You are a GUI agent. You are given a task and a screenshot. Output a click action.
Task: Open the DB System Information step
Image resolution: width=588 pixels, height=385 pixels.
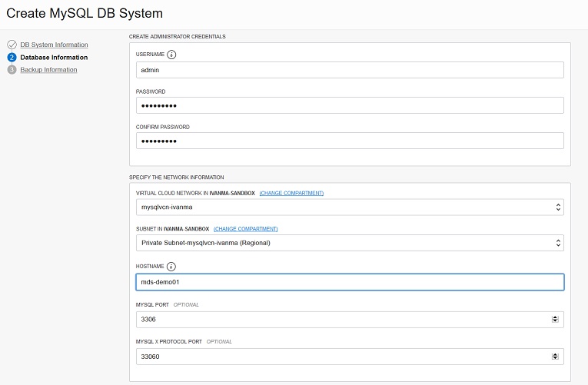(x=54, y=45)
